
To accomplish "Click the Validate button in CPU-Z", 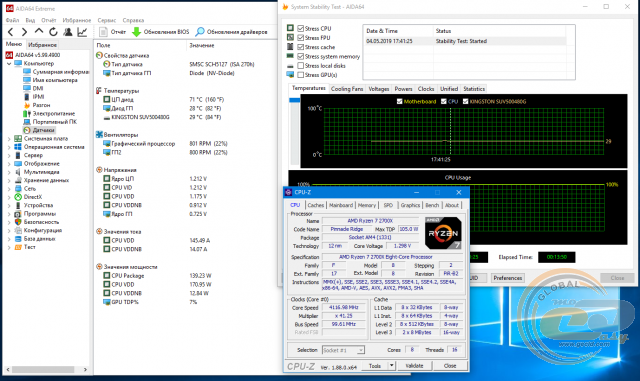I will [414, 365].
